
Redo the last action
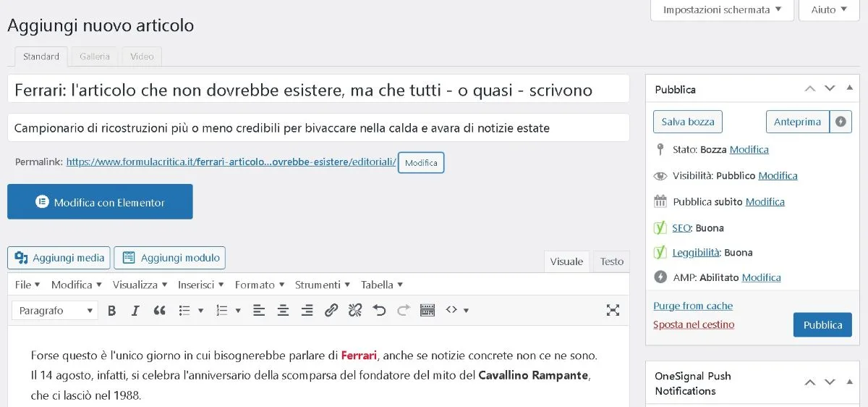click(404, 311)
